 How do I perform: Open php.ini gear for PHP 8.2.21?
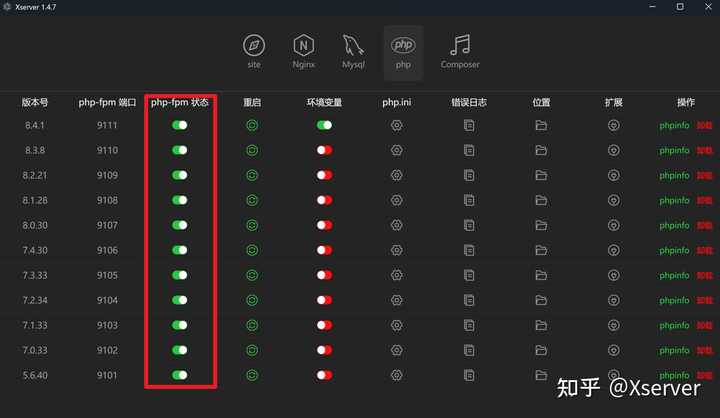pos(397,175)
